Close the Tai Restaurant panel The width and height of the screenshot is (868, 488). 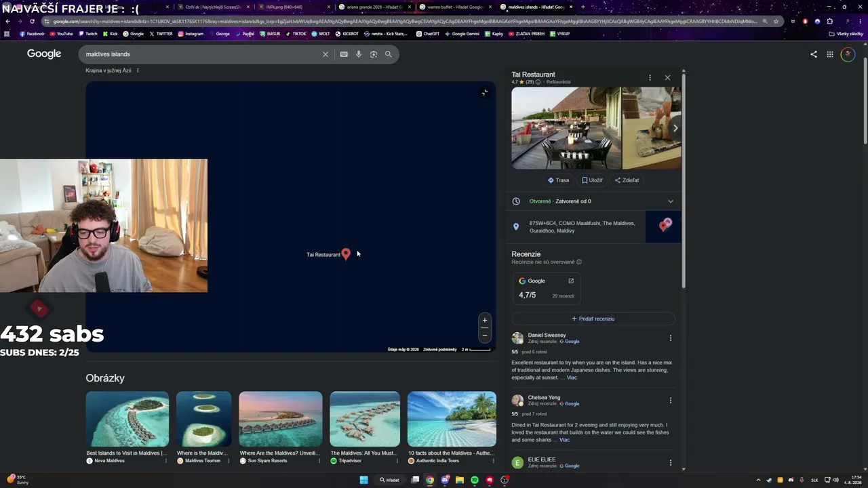pos(667,78)
